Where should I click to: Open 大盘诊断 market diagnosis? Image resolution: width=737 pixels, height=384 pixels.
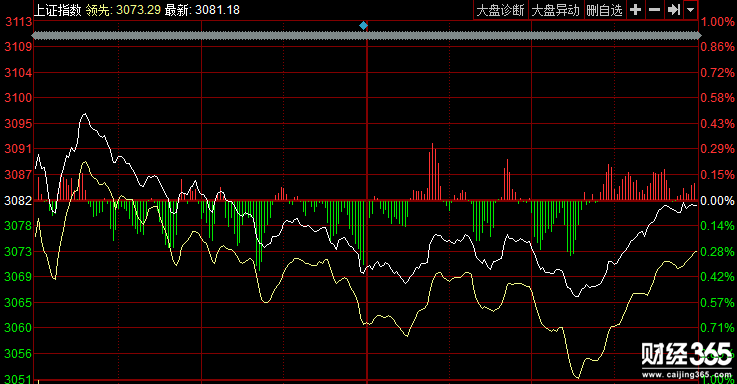(501, 10)
